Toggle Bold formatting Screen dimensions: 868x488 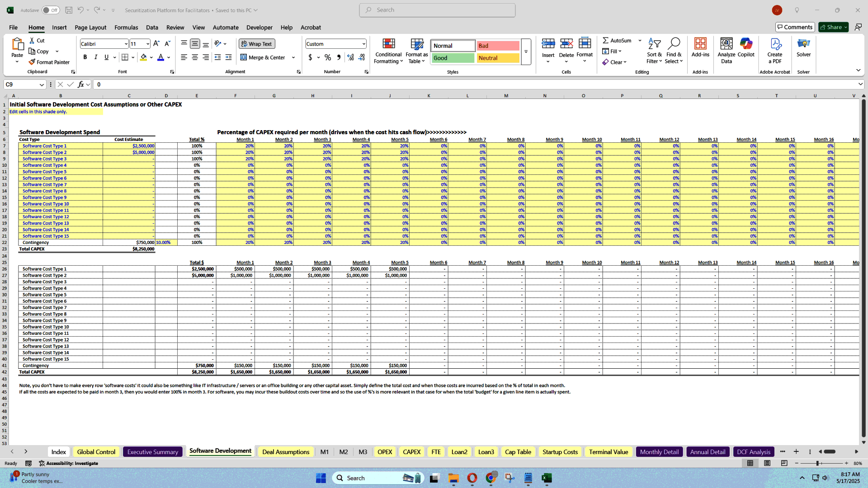pos(85,57)
